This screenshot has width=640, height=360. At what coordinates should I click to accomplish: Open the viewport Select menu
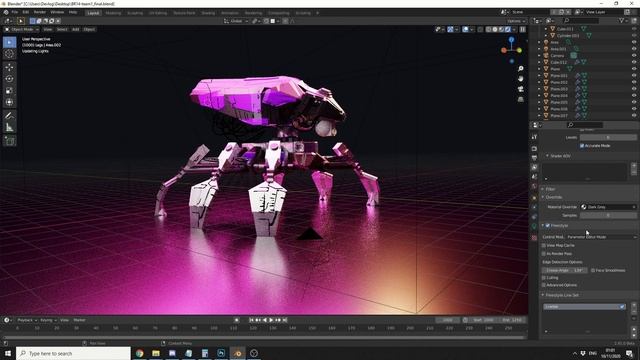point(62,29)
